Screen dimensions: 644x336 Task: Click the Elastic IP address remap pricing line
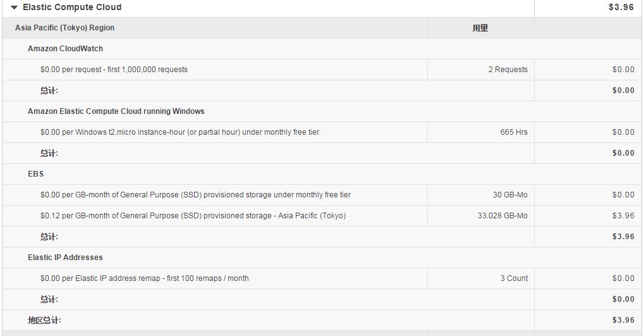tap(144, 278)
